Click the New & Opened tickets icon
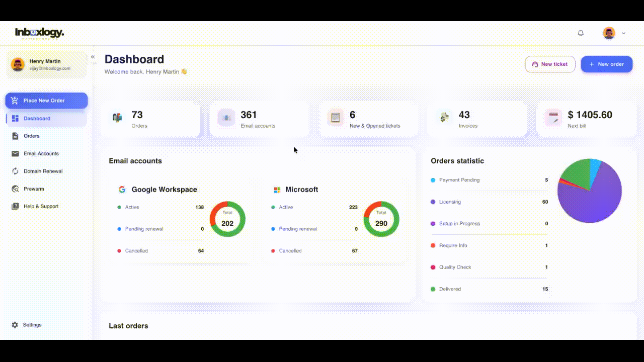Image resolution: width=644 pixels, height=362 pixels. [x=336, y=118]
